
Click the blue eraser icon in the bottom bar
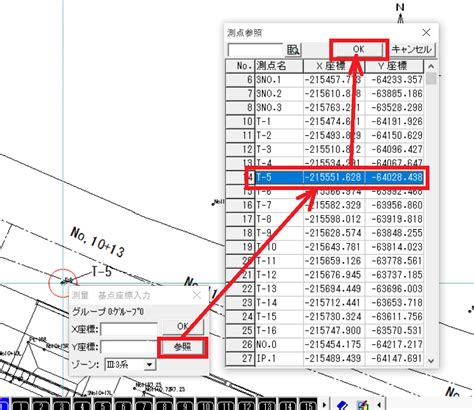coord(342,404)
